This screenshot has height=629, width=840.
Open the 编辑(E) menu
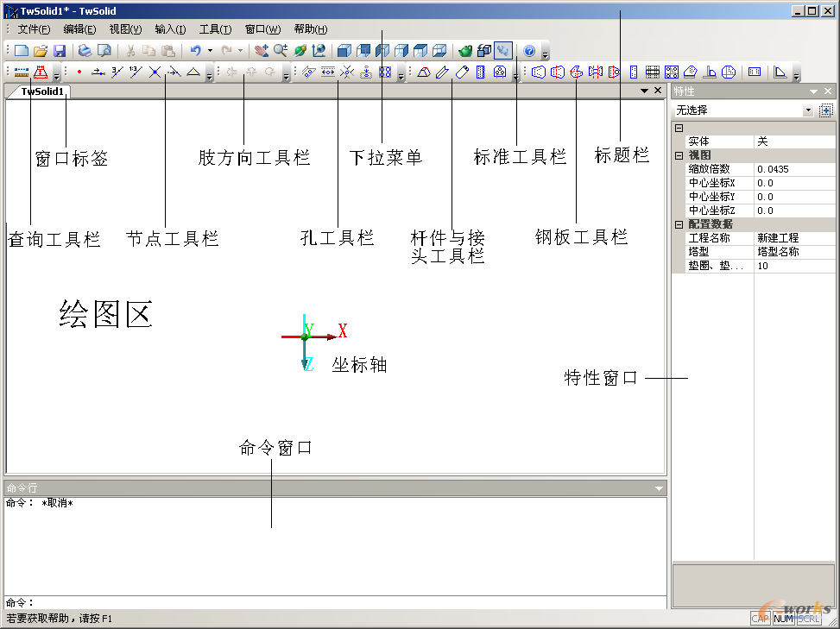pos(79,29)
